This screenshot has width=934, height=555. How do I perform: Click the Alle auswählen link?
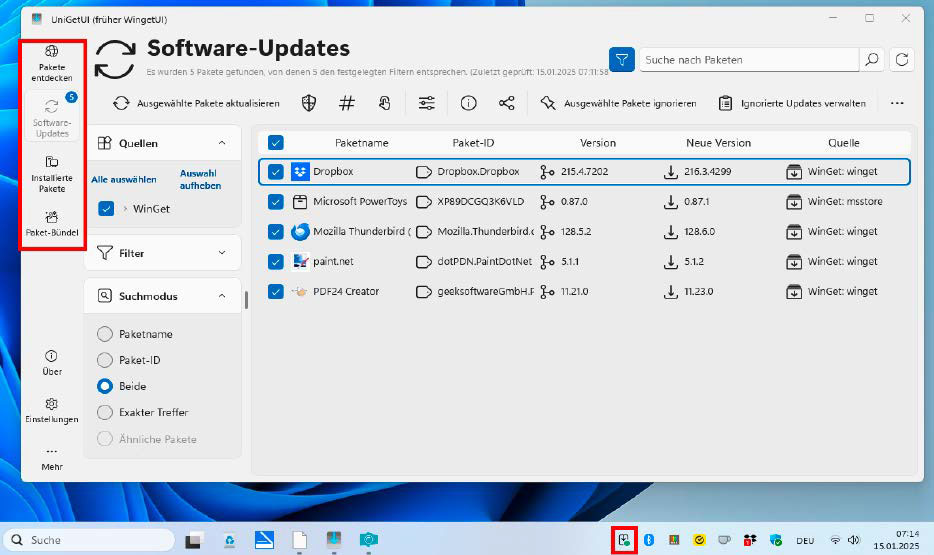124,180
